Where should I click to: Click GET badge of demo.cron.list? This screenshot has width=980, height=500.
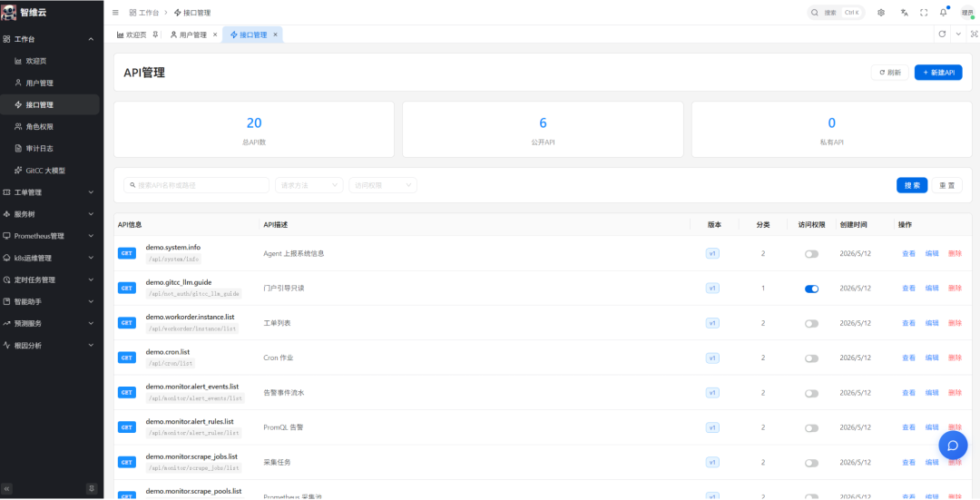[x=127, y=358]
